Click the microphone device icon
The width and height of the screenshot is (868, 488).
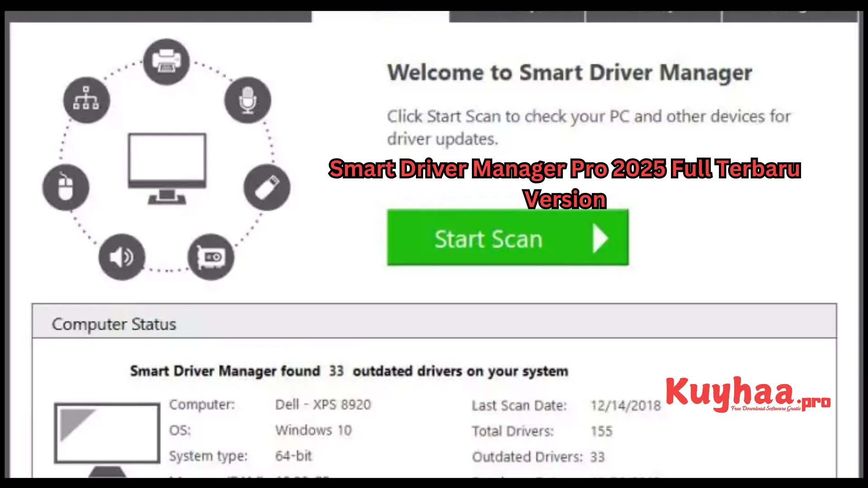click(x=248, y=100)
